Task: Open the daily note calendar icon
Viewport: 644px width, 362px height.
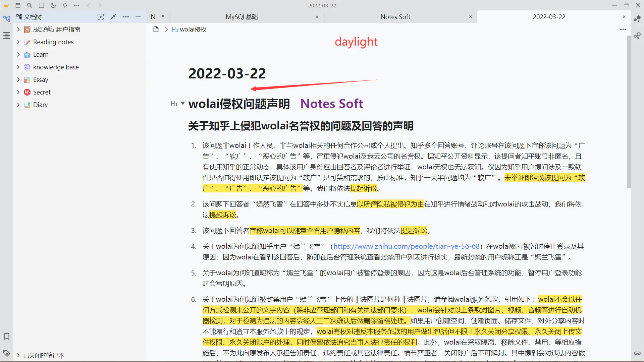Action: pyautogui.click(x=18, y=5)
